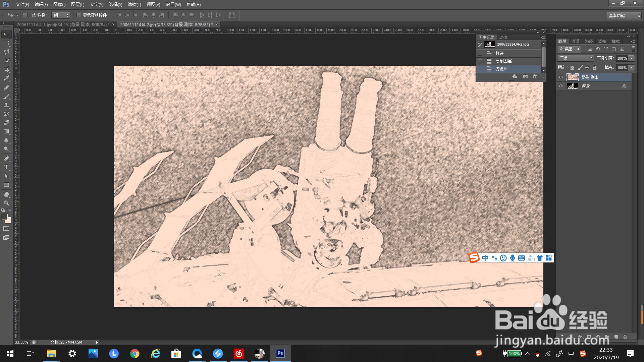This screenshot has width=644, height=362.
Task: Delete current state in History panel
Action: pos(535,77)
